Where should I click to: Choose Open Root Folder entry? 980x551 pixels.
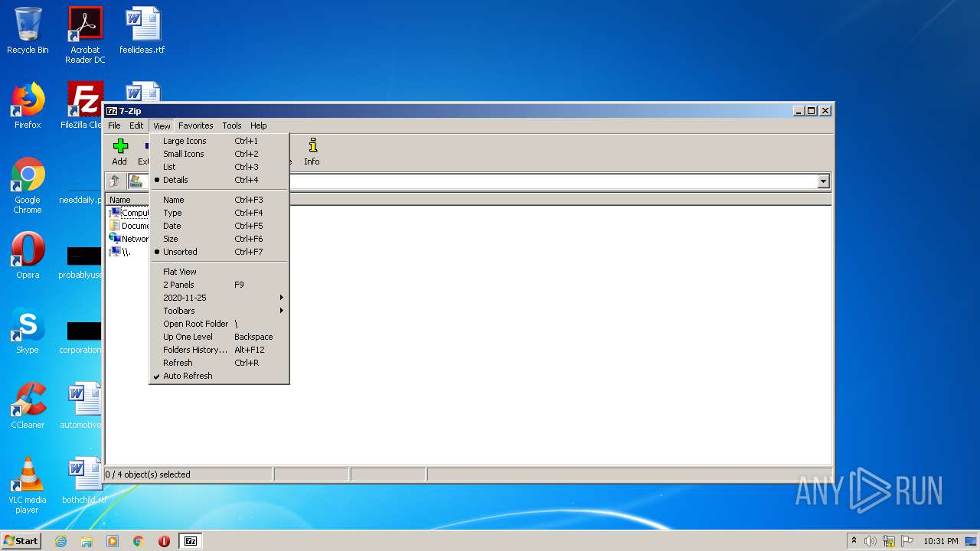[219, 324]
